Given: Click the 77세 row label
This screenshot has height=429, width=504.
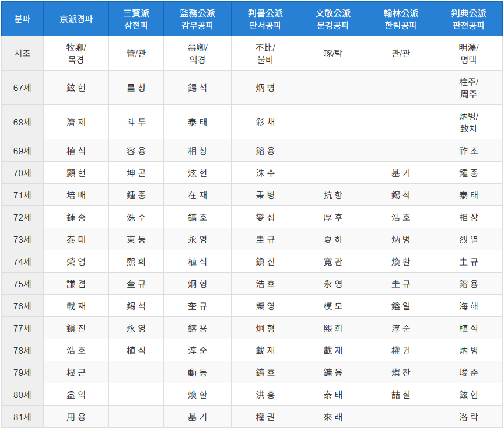Looking at the screenshot, I should tap(22, 328).
